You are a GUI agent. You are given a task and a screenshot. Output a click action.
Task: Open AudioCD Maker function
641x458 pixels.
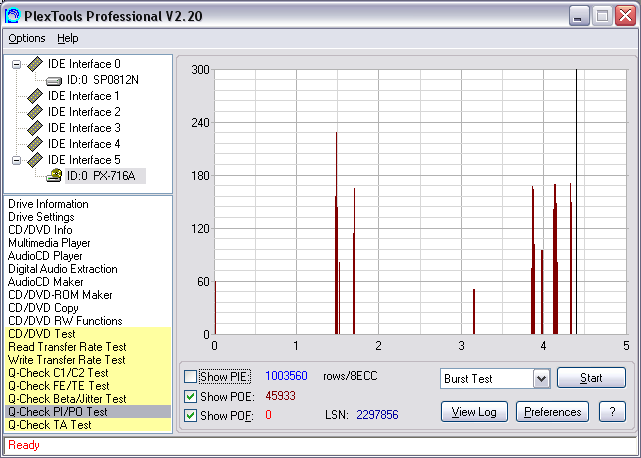point(45,282)
